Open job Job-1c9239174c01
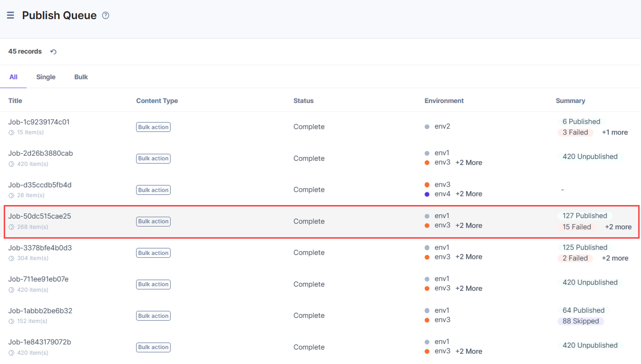The width and height of the screenshot is (641, 364). (39, 122)
